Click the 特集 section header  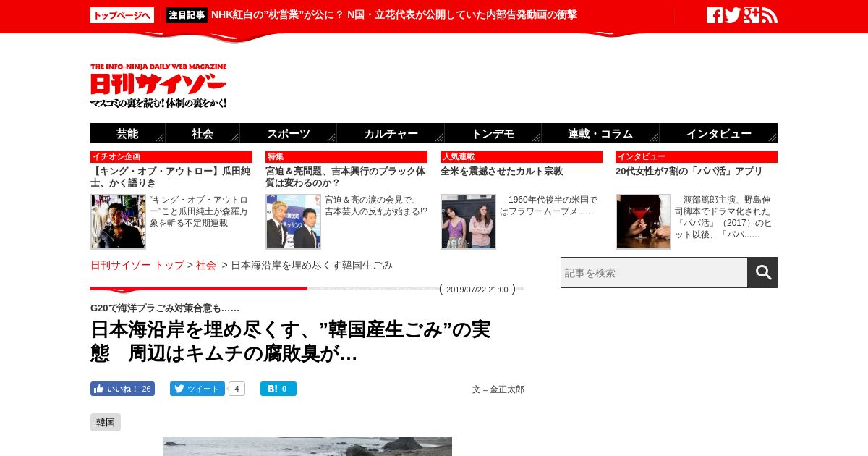(346, 156)
